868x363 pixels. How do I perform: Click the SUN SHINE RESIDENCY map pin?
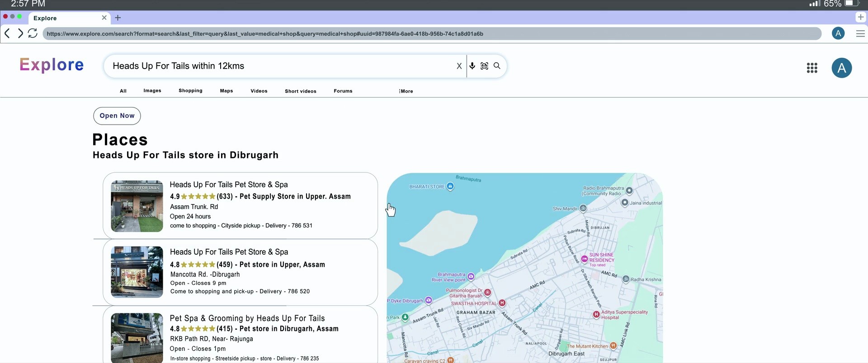point(585,259)
